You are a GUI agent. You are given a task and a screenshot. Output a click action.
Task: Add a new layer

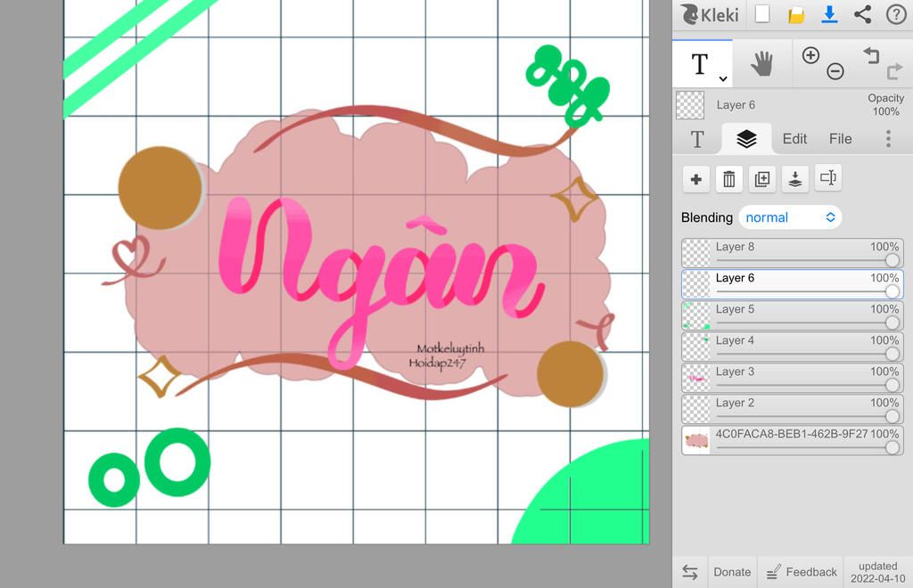[695, 179]
